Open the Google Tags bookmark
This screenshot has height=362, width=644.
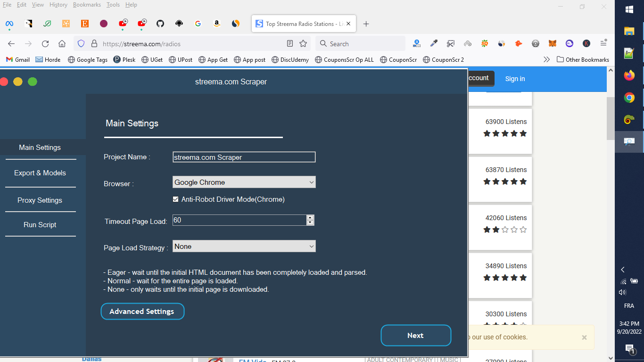coord(88,59)
